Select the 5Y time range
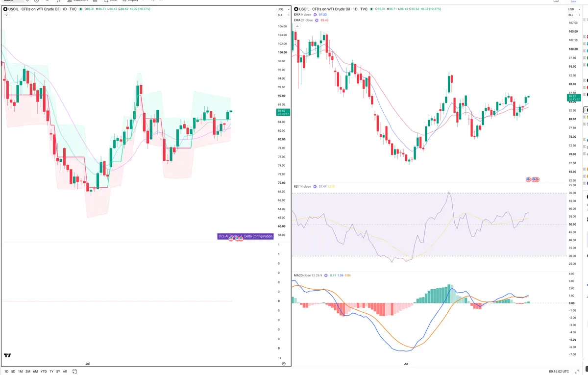 pyautogui.click(x=58, y=372)
